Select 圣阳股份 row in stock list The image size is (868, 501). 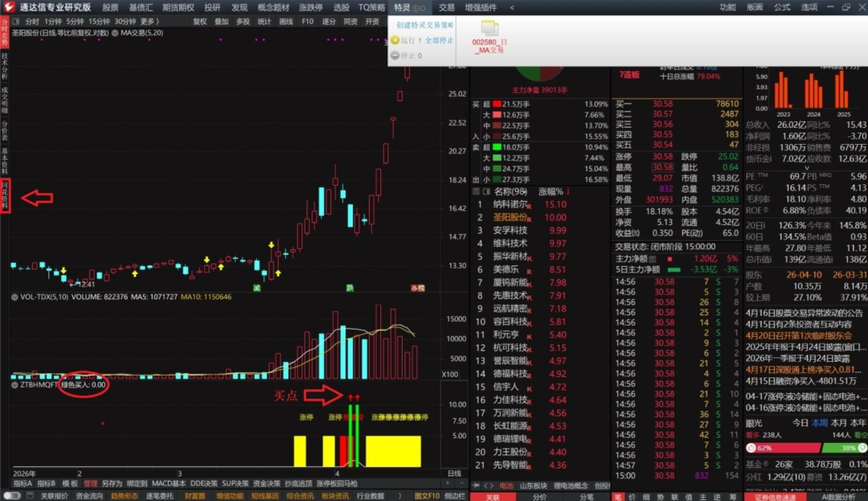(x=510, y=217)
